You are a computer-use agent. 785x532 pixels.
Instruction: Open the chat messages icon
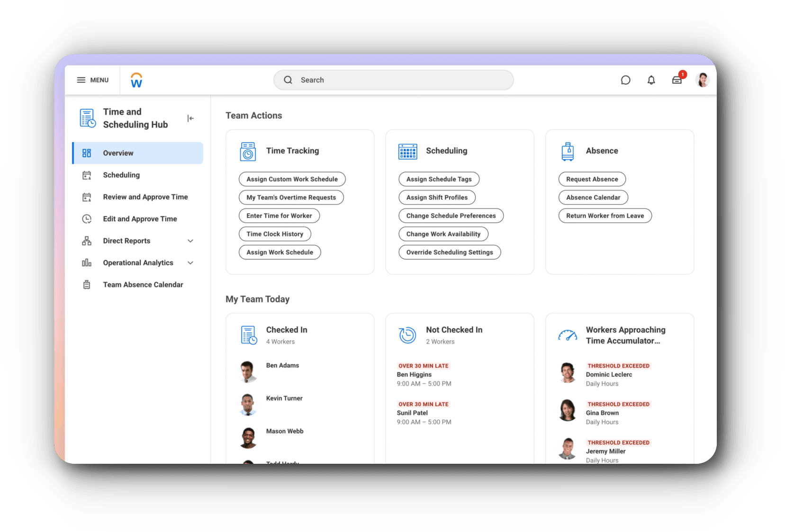coord(625,80)
